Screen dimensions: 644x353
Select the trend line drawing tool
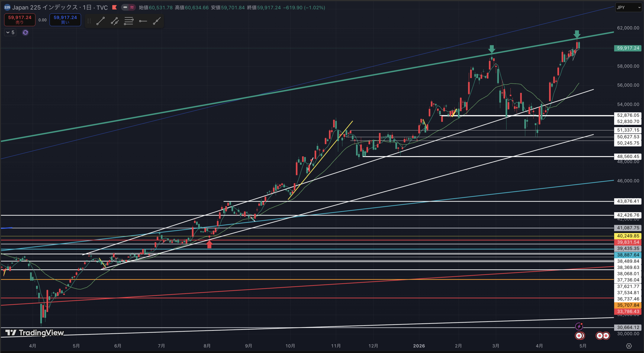(x=100, y=21)
